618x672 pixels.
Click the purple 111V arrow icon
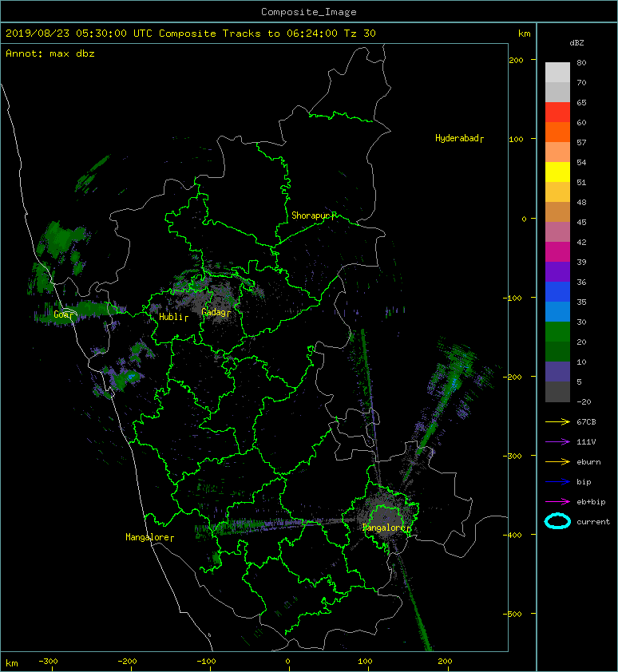[557, 442]
